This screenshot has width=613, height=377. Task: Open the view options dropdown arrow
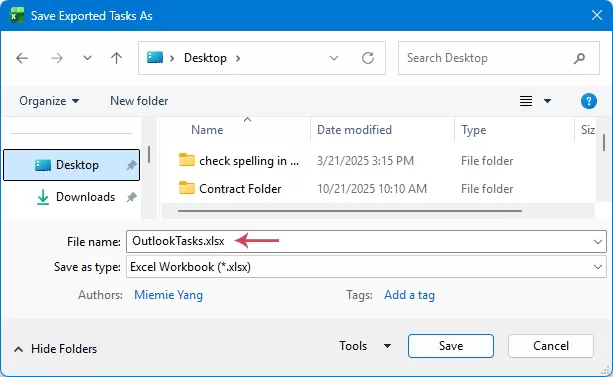547,101
